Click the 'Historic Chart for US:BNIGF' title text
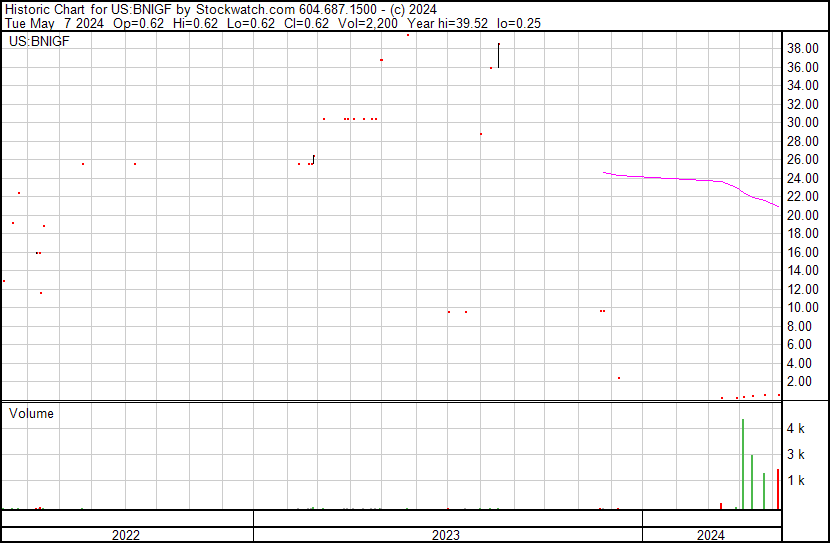The height and width of the screenshot is (543, 830). pos(88,10)
